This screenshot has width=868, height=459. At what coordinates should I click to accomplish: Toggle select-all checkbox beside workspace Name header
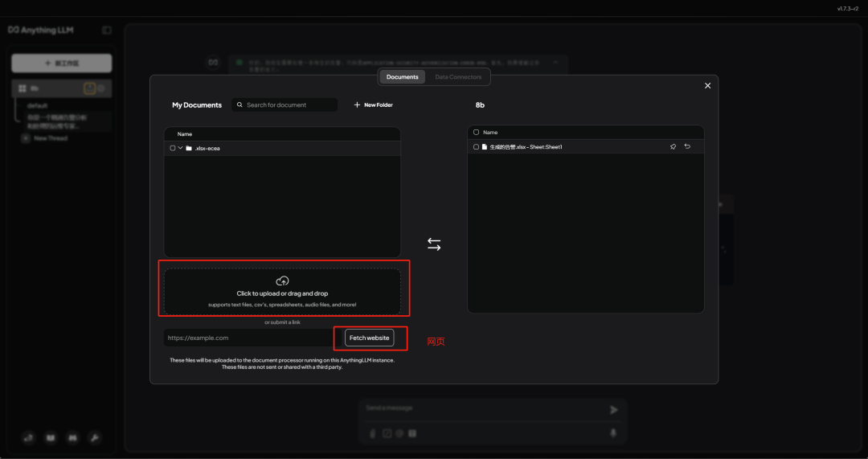coord(476,132)
